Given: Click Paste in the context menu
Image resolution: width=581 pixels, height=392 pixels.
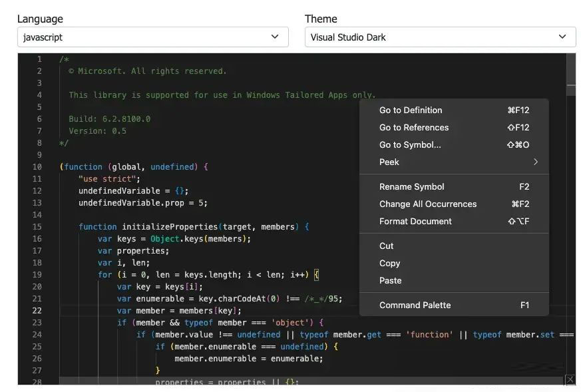Looking at the screenshot, I should tap(391, 281).
